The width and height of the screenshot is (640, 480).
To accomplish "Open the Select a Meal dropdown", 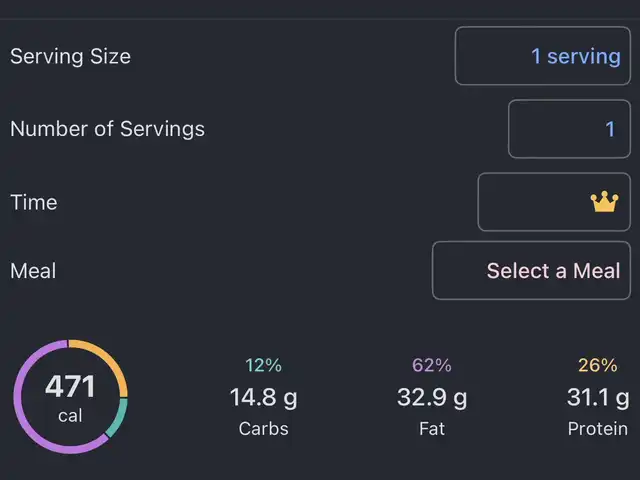I will (531, 270).
